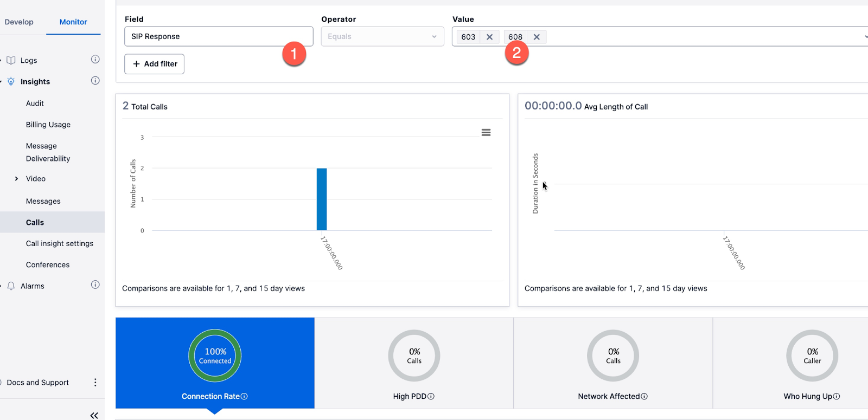Screen dimensions: 868x420
Task: Open Docs and Support more options
Action: pyautogui.click(x=95, y=382)
